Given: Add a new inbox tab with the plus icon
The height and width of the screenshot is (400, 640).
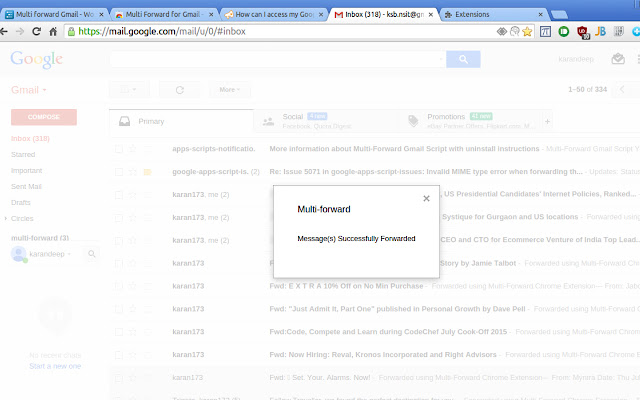Looking at the screenshot, I should tap(547, 121).
